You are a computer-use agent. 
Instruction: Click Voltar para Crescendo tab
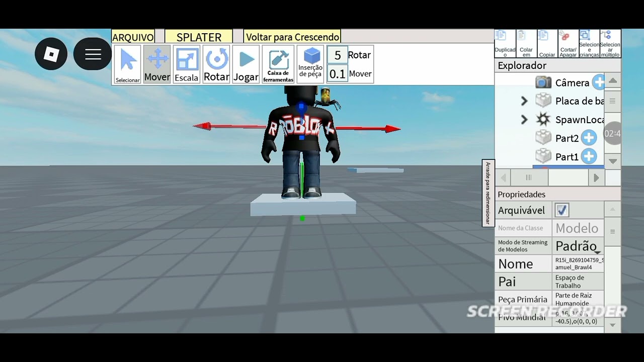click(x=292, y=37)
